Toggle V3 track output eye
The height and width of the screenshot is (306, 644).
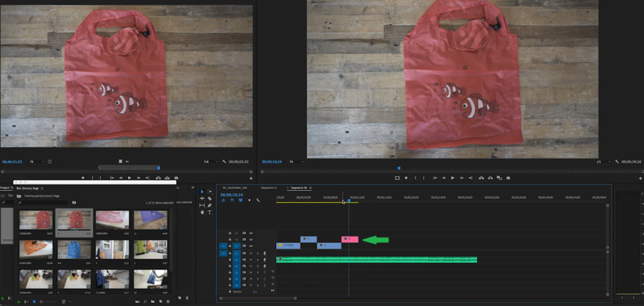click(250, 233)
